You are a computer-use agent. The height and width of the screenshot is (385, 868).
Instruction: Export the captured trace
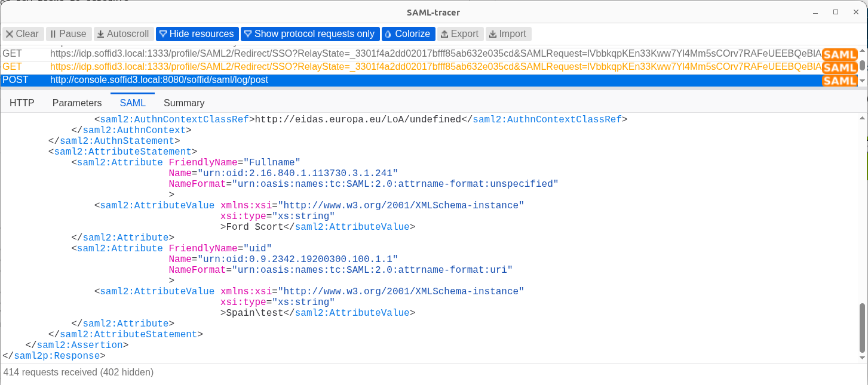coord(460,34)
